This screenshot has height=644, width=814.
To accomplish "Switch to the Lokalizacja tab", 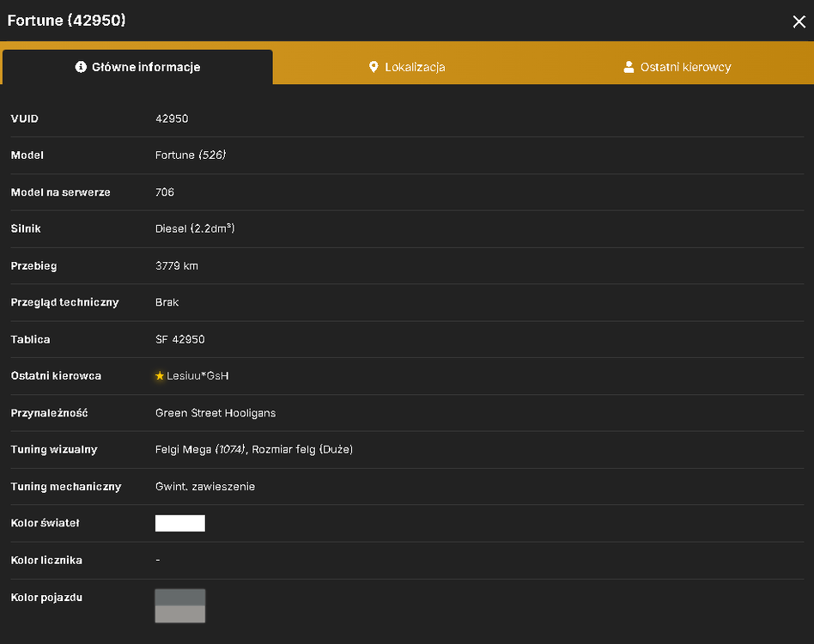I will [408, 67].
